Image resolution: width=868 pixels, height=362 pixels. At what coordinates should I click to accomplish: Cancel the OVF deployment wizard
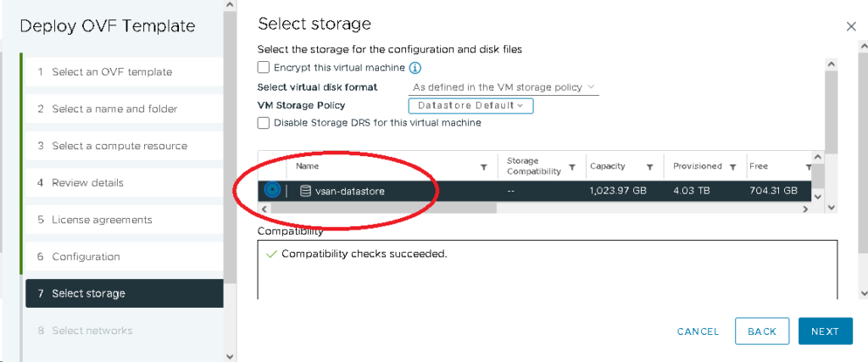698,331
